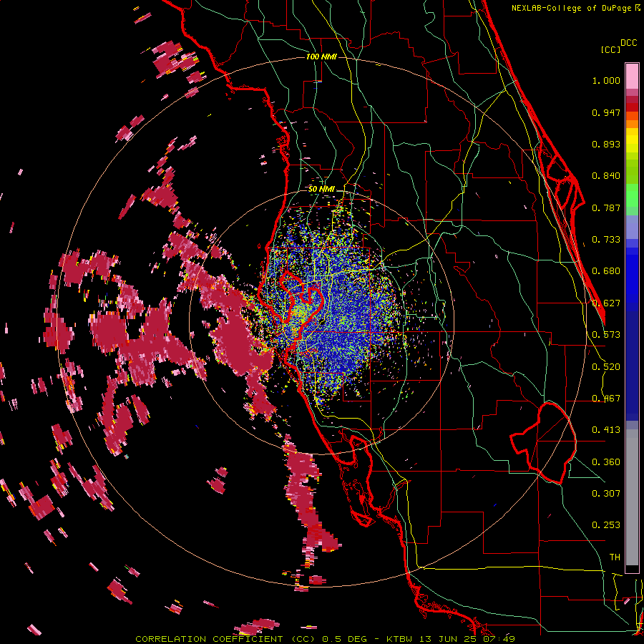Click the 0.680 legend value
Image resolution: width=644 pixels, height=644 pixels.
[x=606, y=271]
